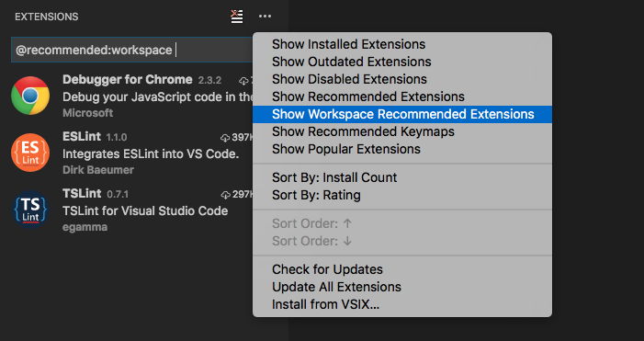The width and height of the screenshot is (644, 341).
Task: Open the TSLint extension title
Action: click(x=82, y=194)
